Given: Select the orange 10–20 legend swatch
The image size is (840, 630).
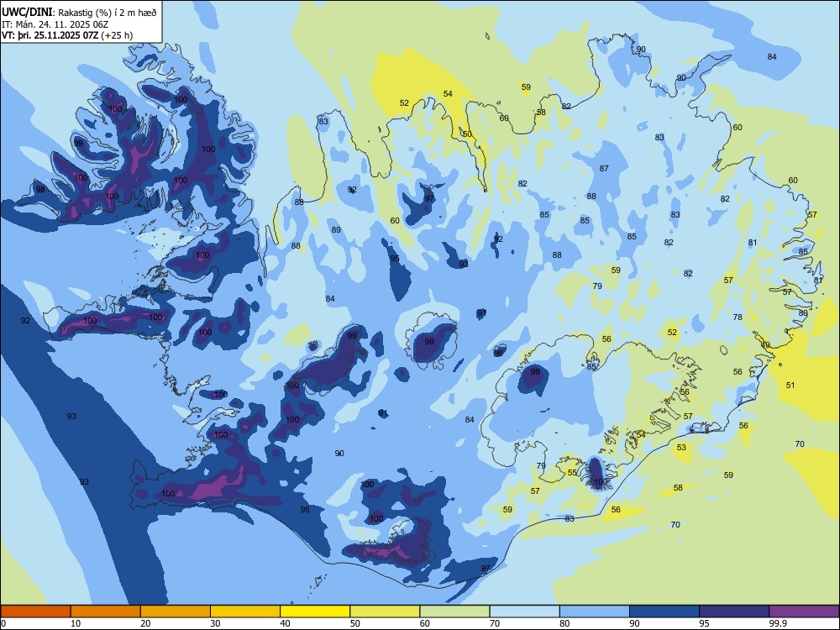Looking at the screenshot, I should (106, 612).
